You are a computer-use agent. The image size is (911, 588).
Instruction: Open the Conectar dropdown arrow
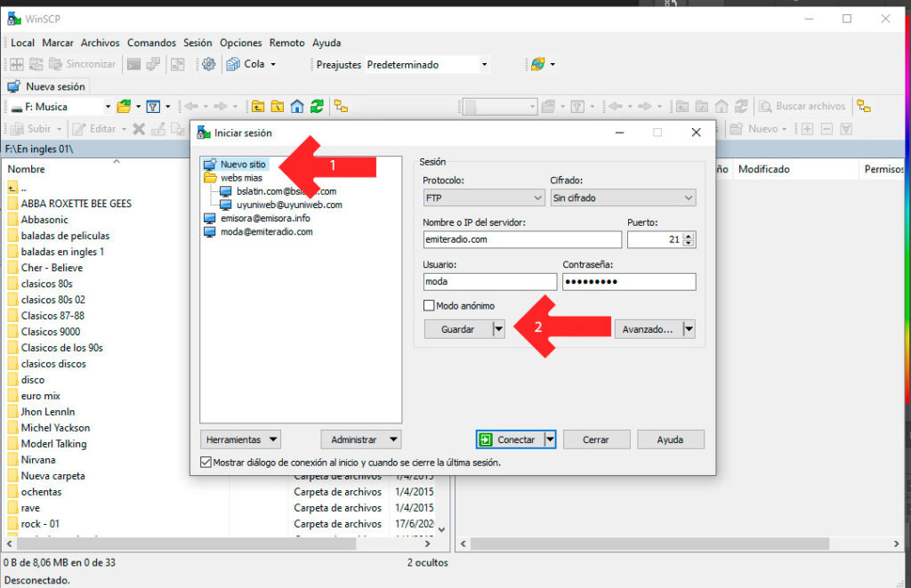550,439
